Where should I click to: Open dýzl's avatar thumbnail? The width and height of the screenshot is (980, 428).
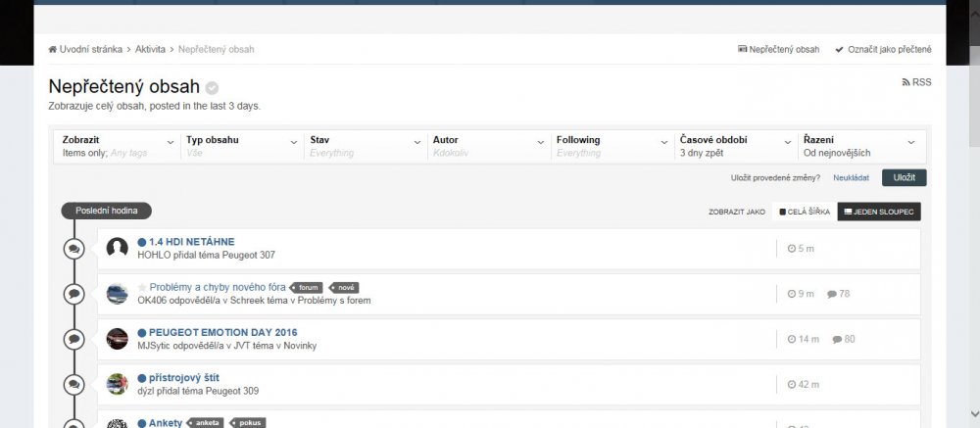117,384
